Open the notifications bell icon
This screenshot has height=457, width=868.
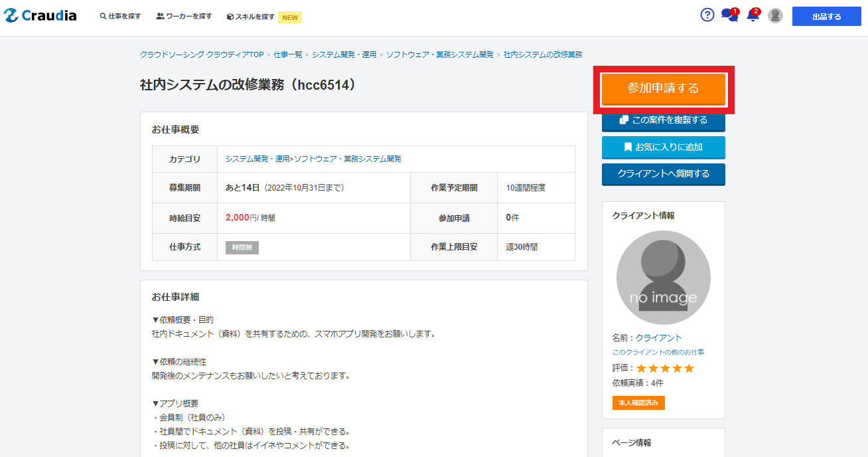[x=753, y=15]
